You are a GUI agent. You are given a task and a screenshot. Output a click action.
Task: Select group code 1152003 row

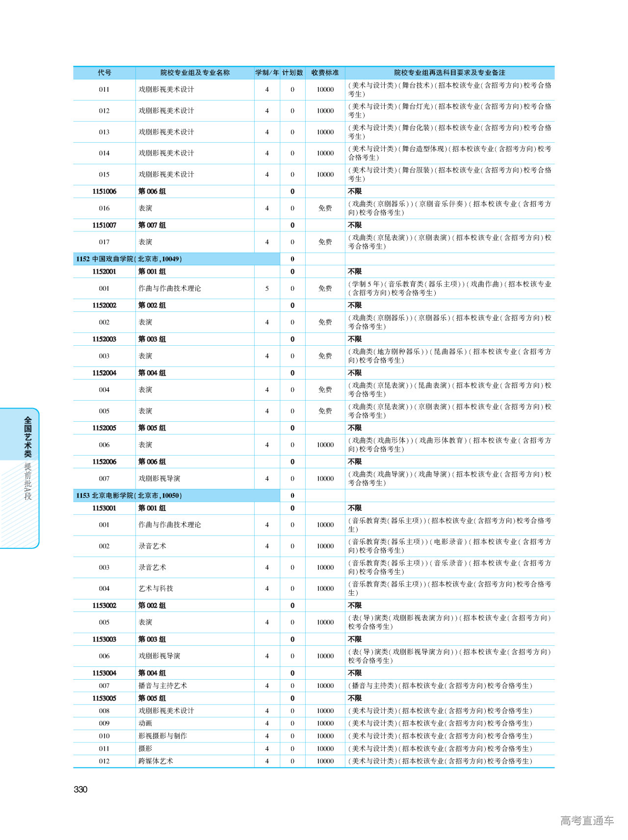[x=104, y=339]
